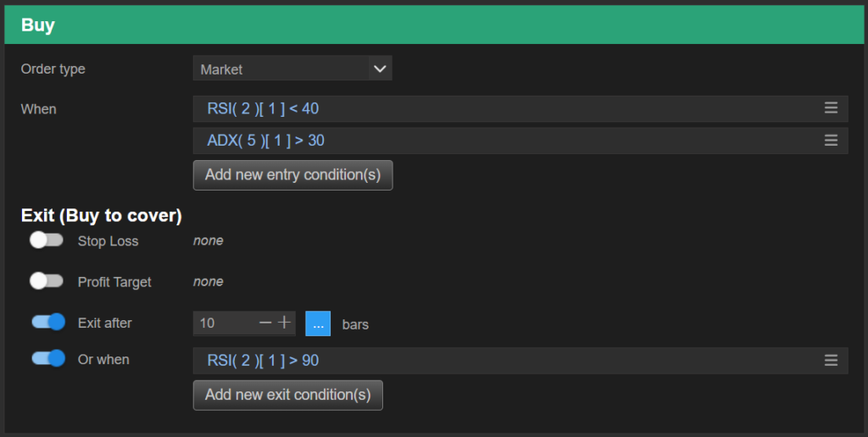Screen dimensions: 868x437
Task: Enable the Stop Loss toggle
Action: click(x=47, y=241)
